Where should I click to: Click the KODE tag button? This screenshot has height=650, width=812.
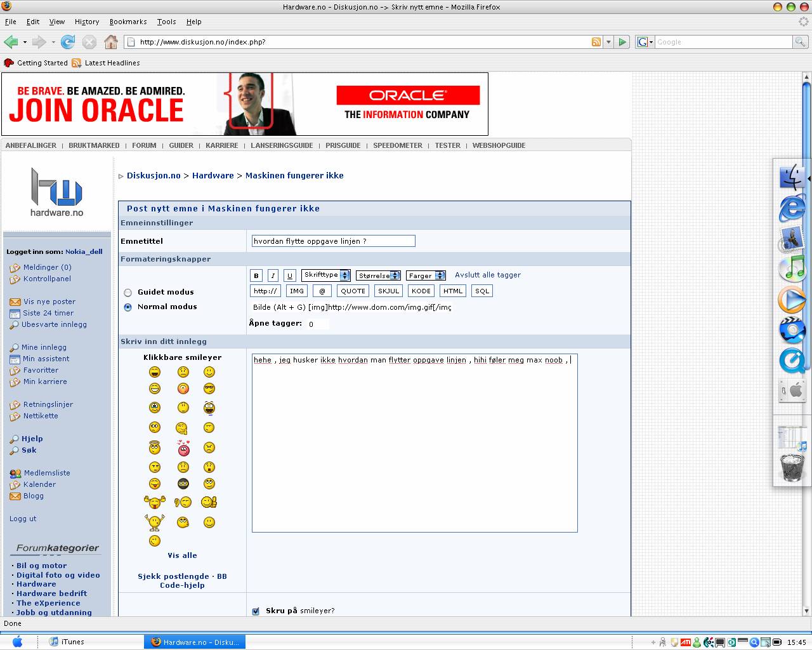tap(421, 291)
